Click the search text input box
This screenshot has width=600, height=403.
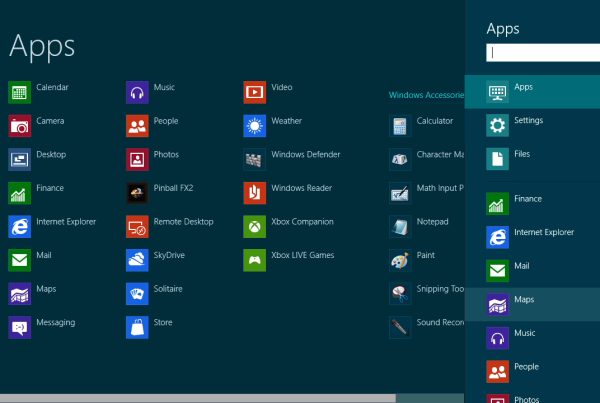(541, 53)
